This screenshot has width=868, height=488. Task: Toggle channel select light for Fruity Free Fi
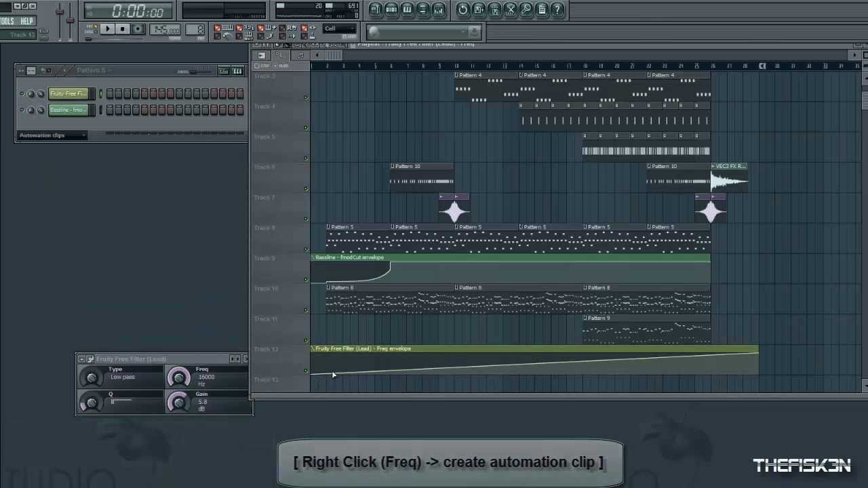[x=101, y=94]
